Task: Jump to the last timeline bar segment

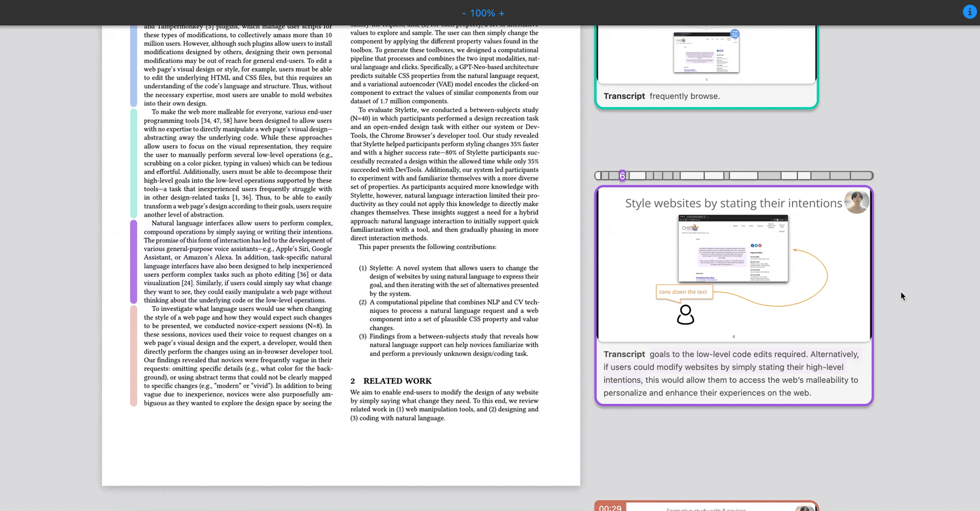Action: [862, 176]
